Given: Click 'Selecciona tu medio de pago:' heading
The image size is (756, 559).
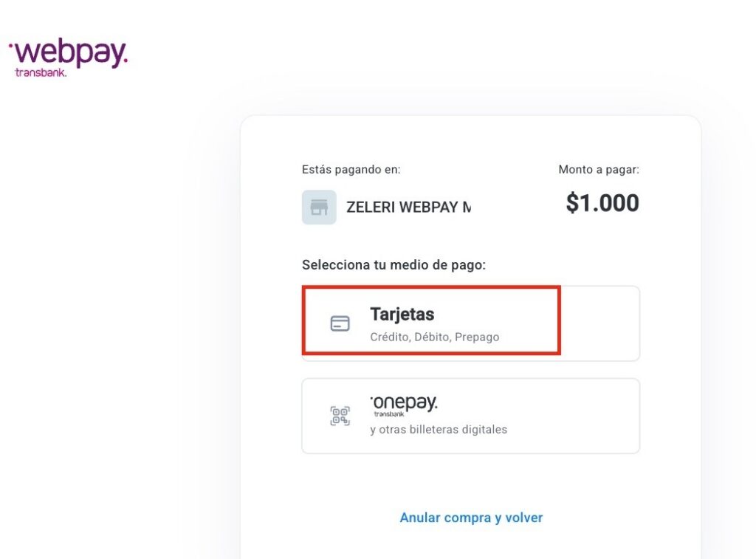Looking at the screenshot, I should click(x=394, y=264).
